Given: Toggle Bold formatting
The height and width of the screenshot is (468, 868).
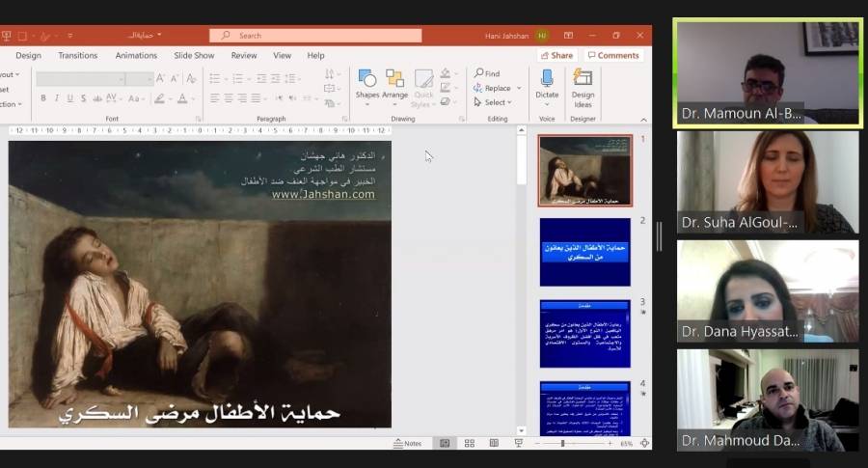Looking at the screenshot, I should click(x=43, y=98).
